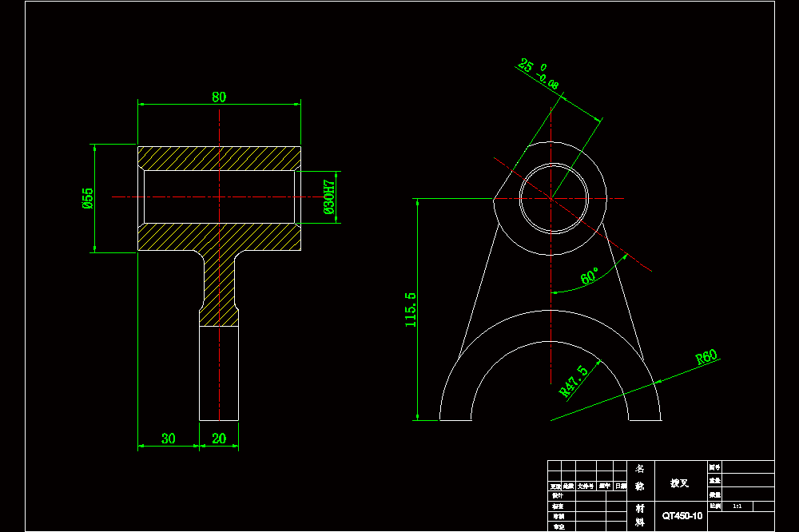
Task: Click the Ø55 diameter dimension label
Action: 88,198
